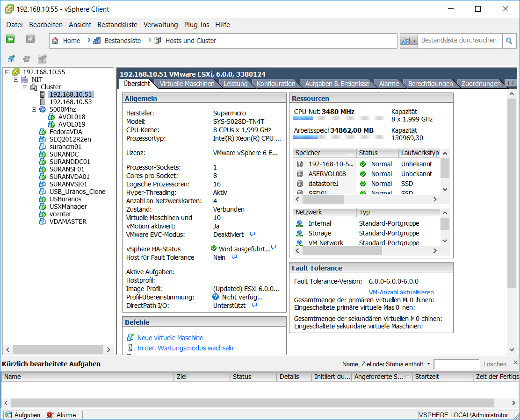The width and height of the screenshot is (520, 420).
Task: Select the surancm01 virtual machine
Action: pos(65,147)
